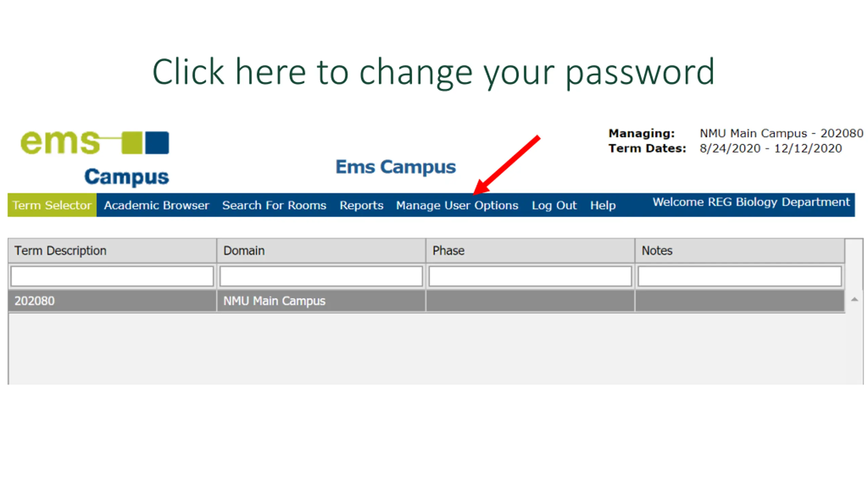The height and width of the screenshot is (488, 868).
Task: Open the Term Selector tab
Action: click(52, 205)
